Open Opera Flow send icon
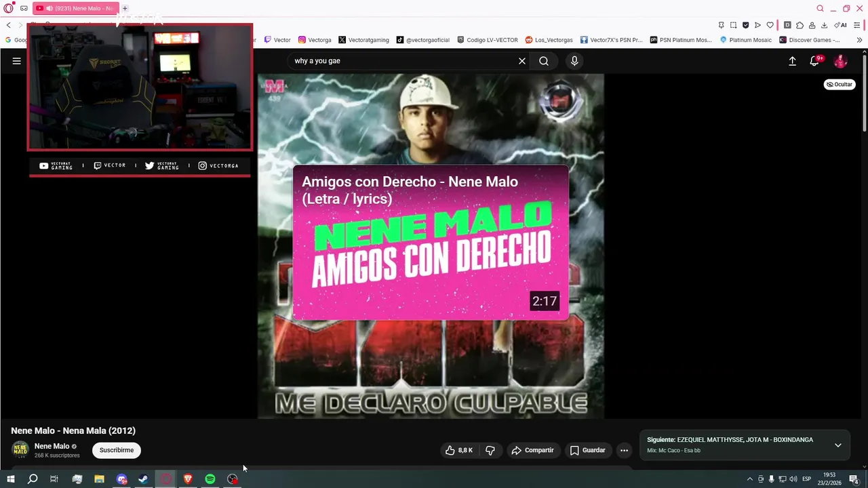The image size is (868, 488). pyautogui.click(x=757, y=25)
